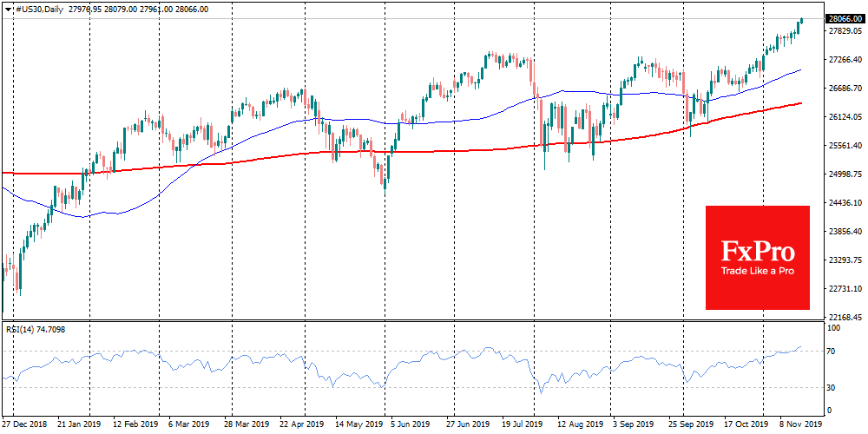Click the 100 level on RSI scale
868x434 pixels.
pyautogui.click(x=833, y=328)
